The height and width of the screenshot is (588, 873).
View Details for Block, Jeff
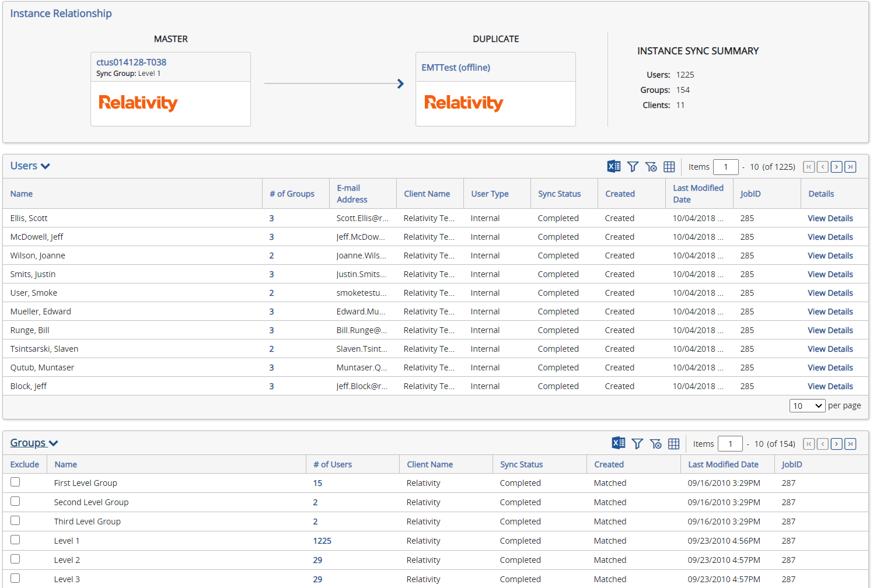[x=830, y=386]
